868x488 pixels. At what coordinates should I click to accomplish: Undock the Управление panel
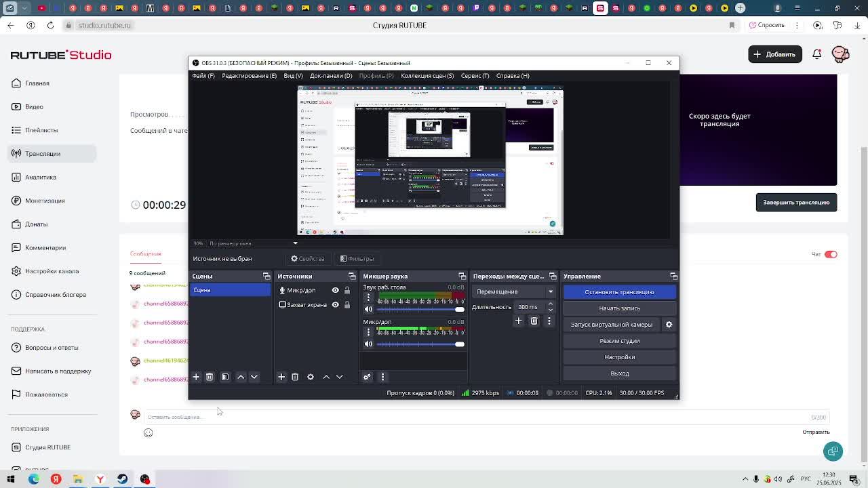(673, 277)
